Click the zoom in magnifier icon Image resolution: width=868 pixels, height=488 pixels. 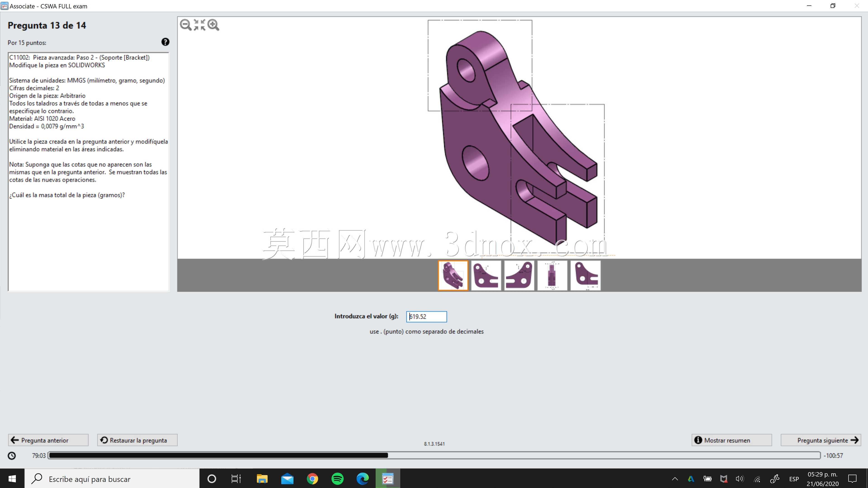[x=213, y=25]
